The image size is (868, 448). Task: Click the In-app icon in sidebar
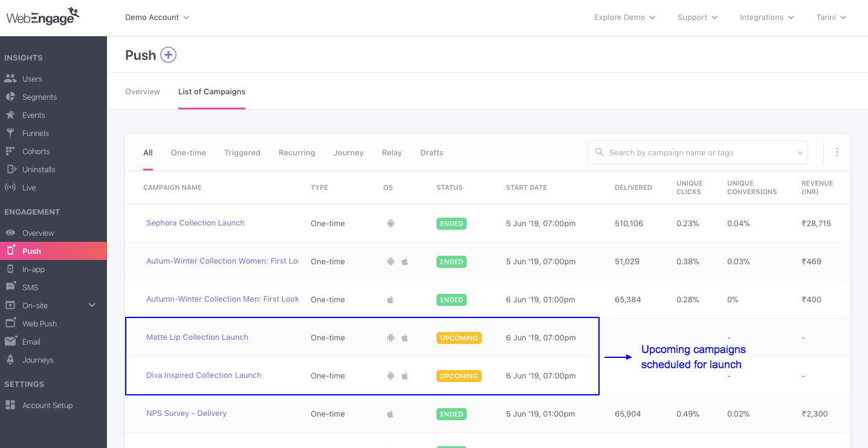(10, 269)
